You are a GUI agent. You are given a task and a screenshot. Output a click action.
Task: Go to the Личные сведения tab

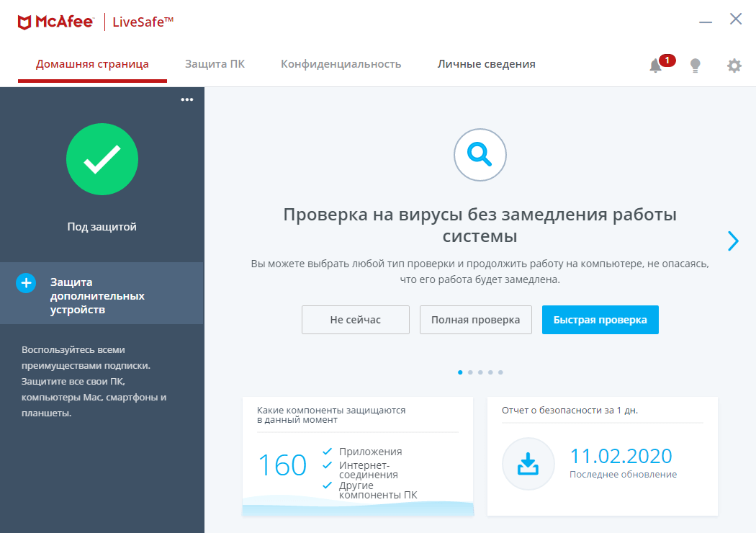[x=487, y=63]
